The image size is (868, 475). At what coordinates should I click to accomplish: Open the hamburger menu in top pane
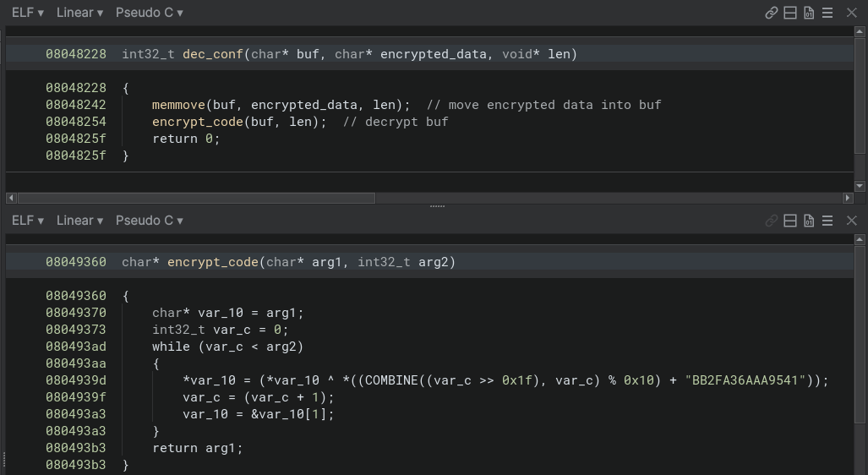pyautogui.click(x=827, y=13)
